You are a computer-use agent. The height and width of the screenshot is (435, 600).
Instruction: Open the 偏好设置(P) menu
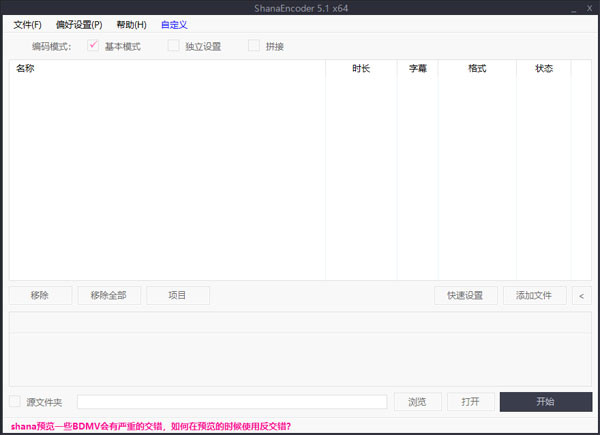pos(79,25)
